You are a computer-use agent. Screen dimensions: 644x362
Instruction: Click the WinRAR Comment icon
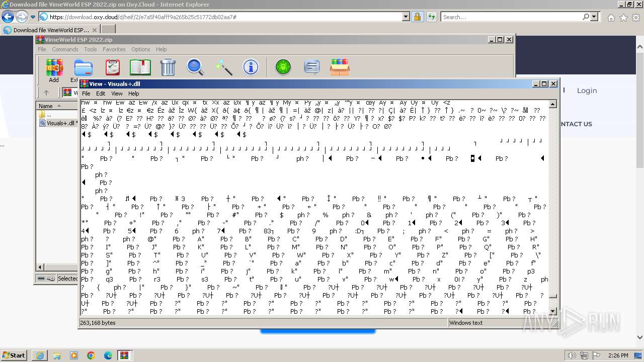coord(312,67)
